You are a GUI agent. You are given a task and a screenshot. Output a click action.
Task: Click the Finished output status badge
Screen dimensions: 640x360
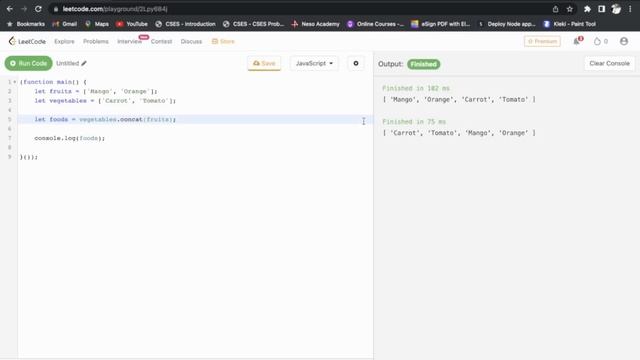423,64
